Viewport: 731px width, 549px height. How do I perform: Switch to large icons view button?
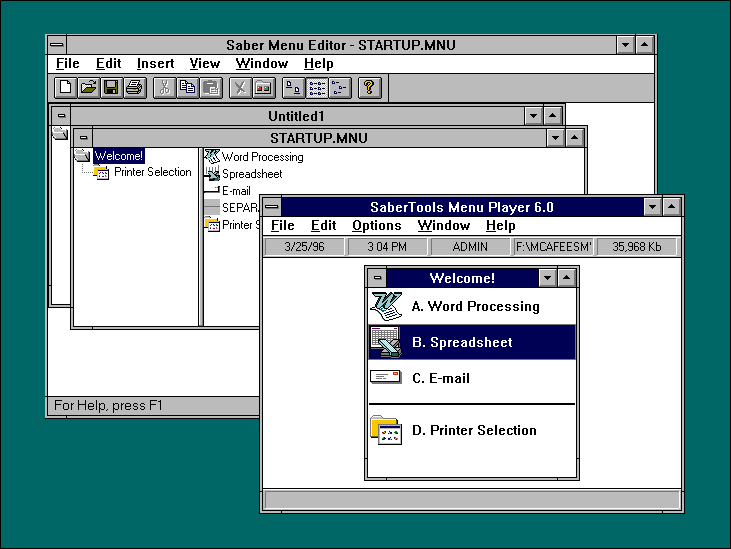(x=294, y=88)
